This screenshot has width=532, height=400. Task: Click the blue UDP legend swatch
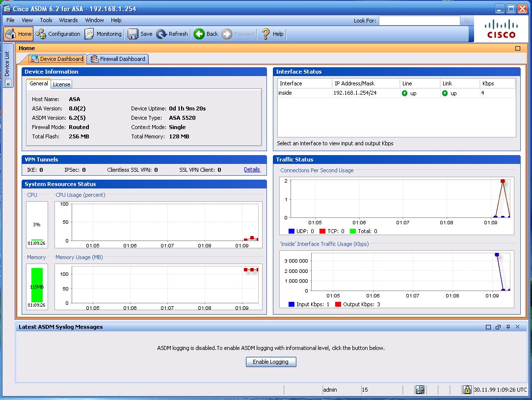[x=291, y=231]
